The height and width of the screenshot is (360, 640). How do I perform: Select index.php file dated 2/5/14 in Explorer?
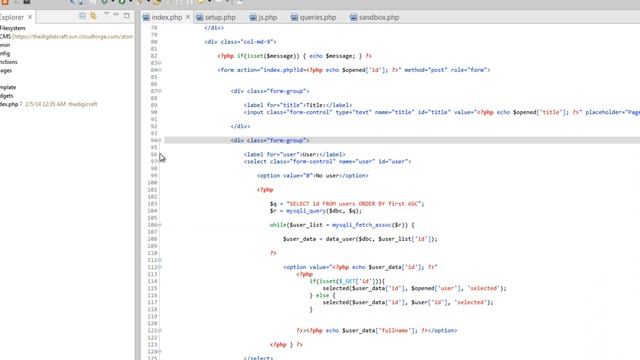(x=49, y=104)
